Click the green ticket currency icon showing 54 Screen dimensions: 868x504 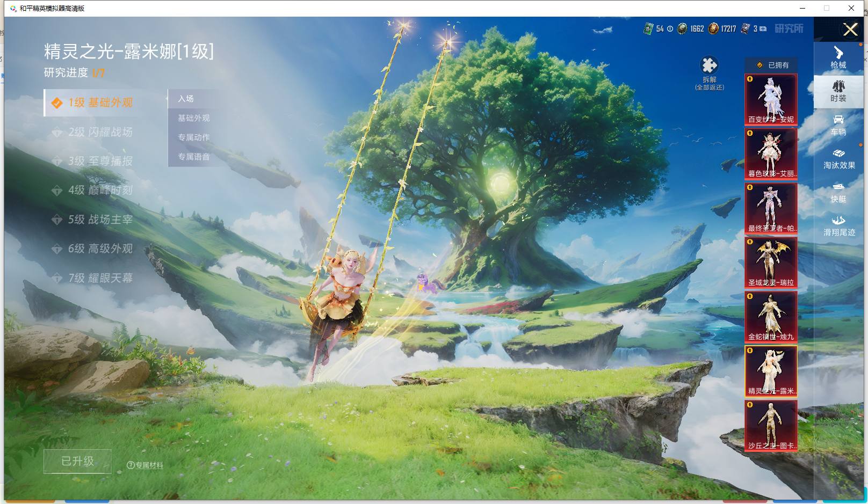(648, 28)
